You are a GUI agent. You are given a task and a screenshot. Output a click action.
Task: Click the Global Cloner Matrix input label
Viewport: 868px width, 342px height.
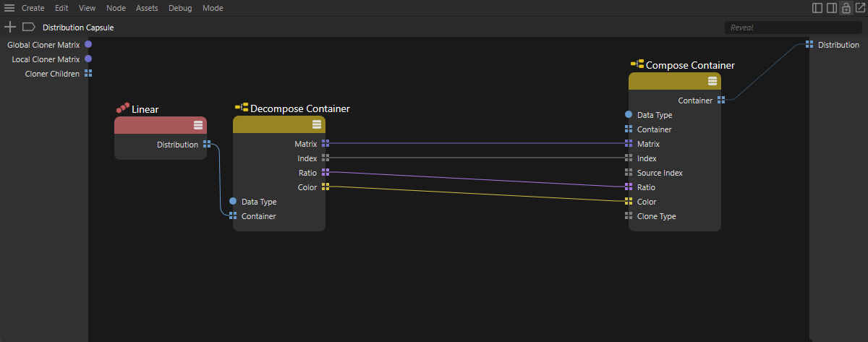[x=43, y=45]
